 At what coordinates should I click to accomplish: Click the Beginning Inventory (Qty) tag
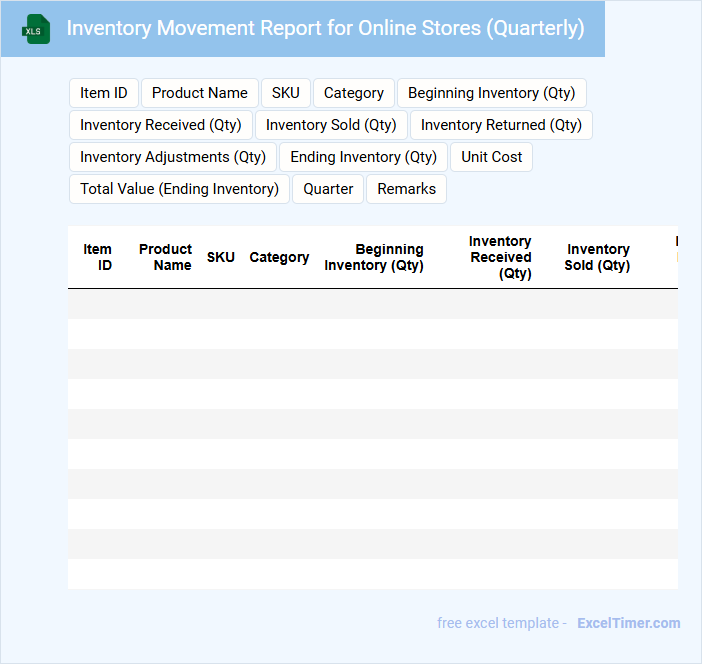(x=491, y=93)
